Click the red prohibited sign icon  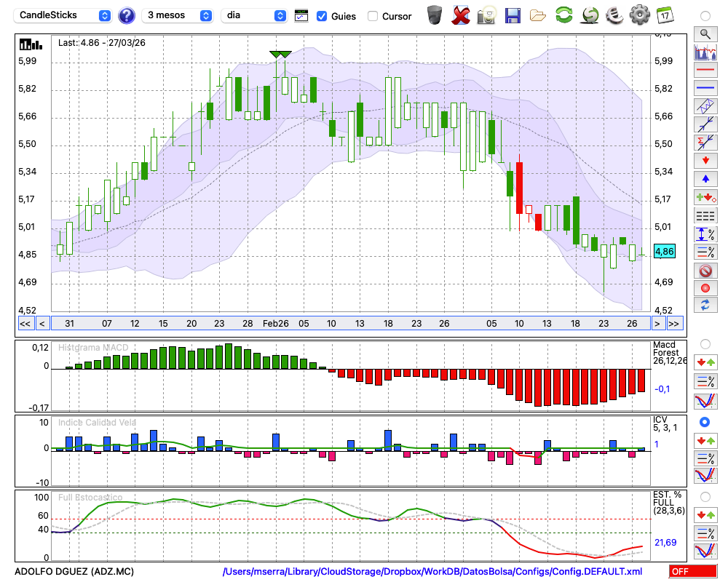[705, 271]
